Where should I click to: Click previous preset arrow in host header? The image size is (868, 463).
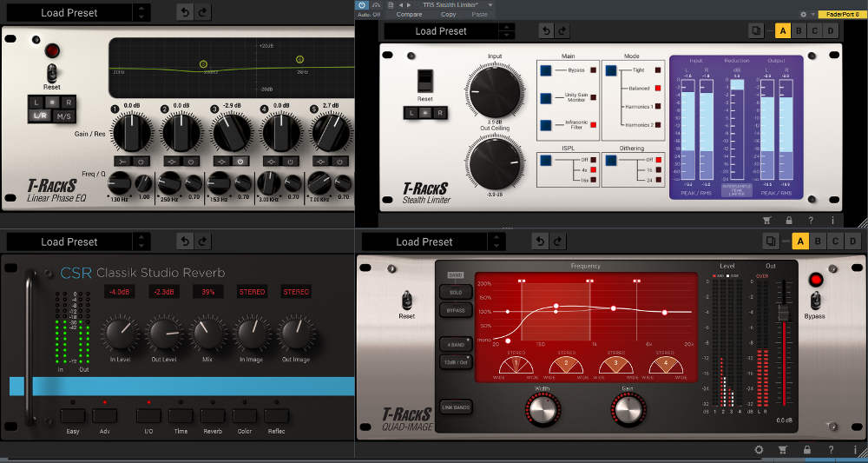click(401, 5)
